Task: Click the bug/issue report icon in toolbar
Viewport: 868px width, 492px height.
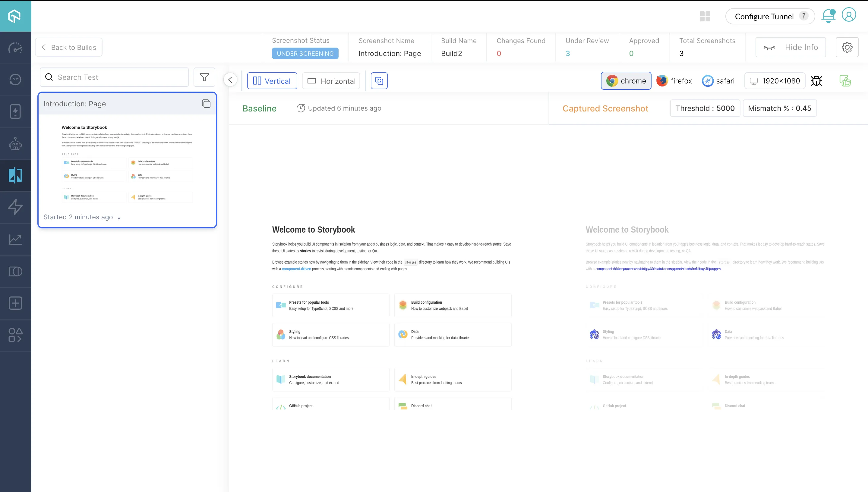Action: 817,80
